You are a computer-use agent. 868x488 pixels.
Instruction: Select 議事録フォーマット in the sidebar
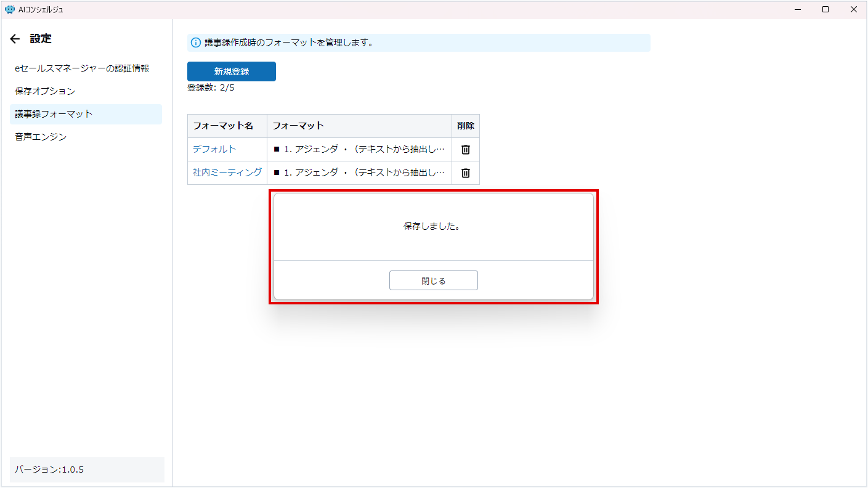click(x=54, y=114)
